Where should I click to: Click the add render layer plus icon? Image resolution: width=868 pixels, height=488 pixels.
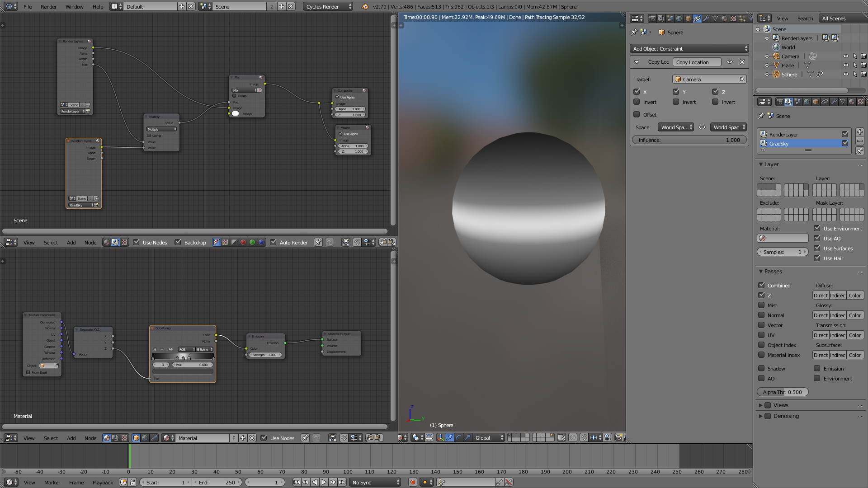(x=860, y=132)
